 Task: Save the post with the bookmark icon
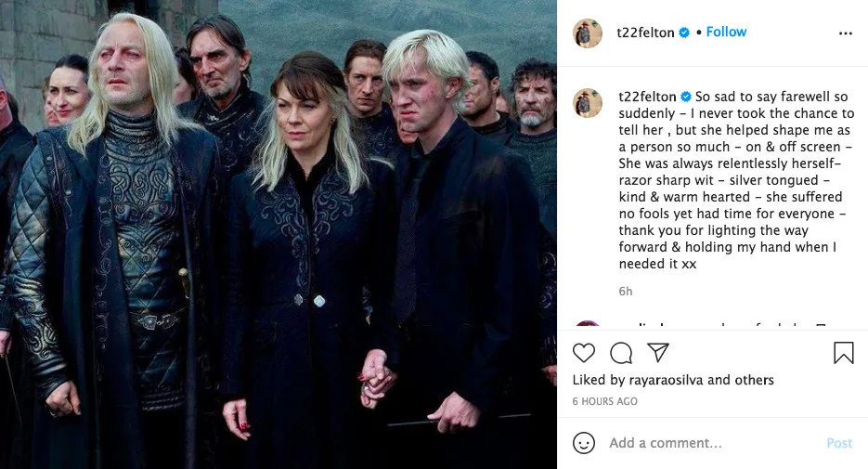tap(844, 353)
